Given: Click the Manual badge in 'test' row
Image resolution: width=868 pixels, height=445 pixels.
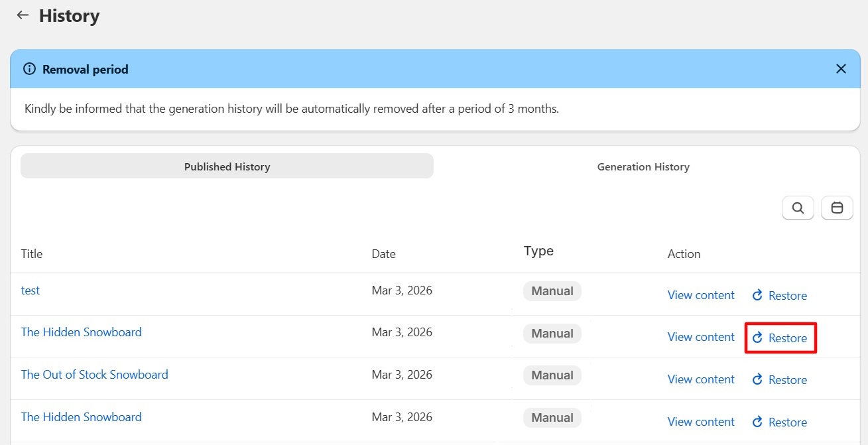Looking at the screenshot, I should pyautogui.click(x=552, y=291).
